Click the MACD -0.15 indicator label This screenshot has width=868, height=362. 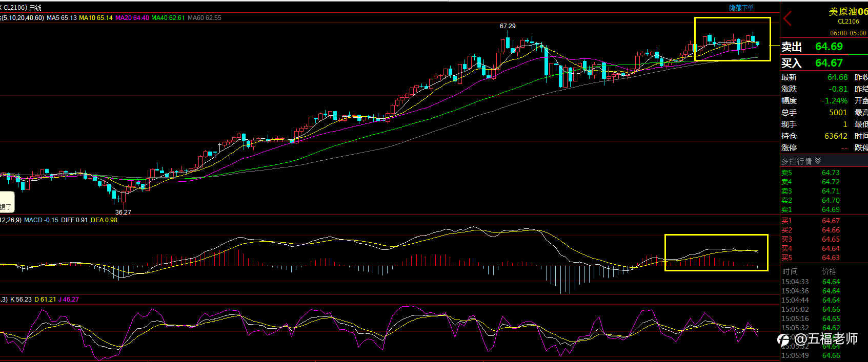(x=41, y=220)
